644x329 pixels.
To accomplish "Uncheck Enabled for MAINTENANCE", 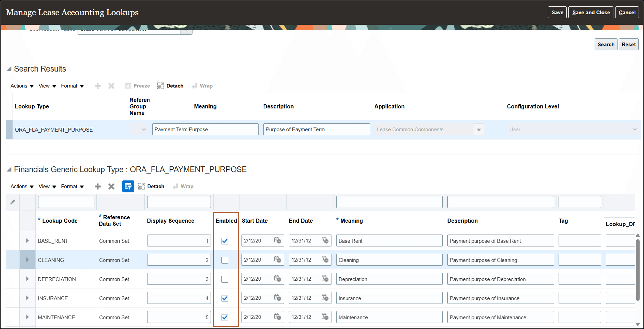I will [225, 317].
